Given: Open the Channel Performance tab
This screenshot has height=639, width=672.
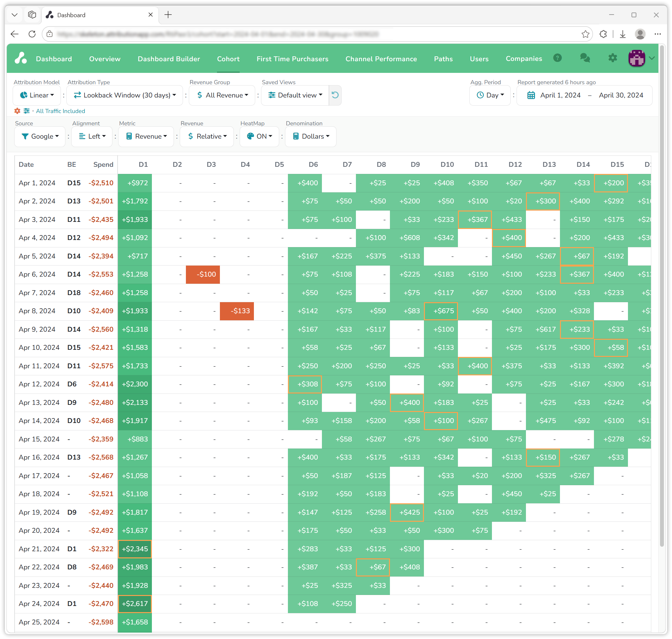Looking at the screenshot, I should 381,59.
